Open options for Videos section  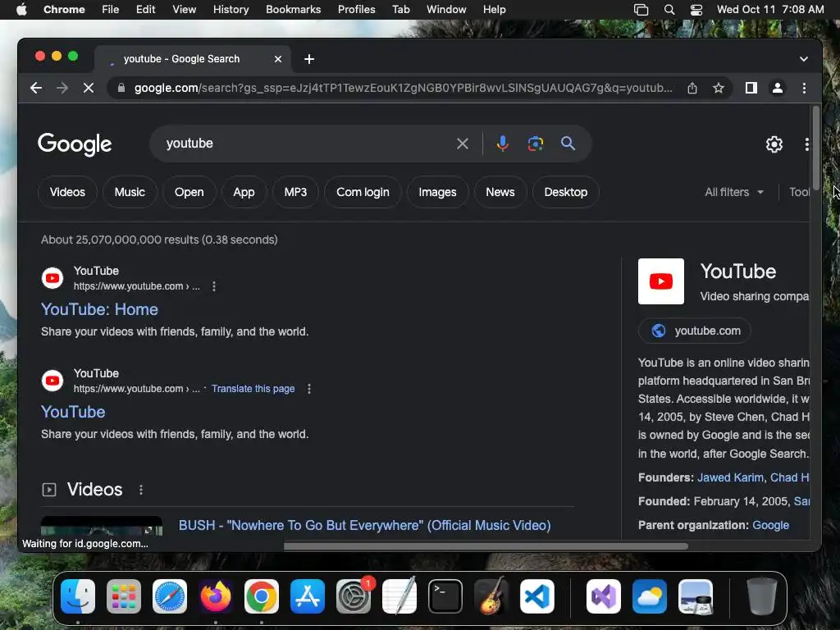click(x=141, y=490)
